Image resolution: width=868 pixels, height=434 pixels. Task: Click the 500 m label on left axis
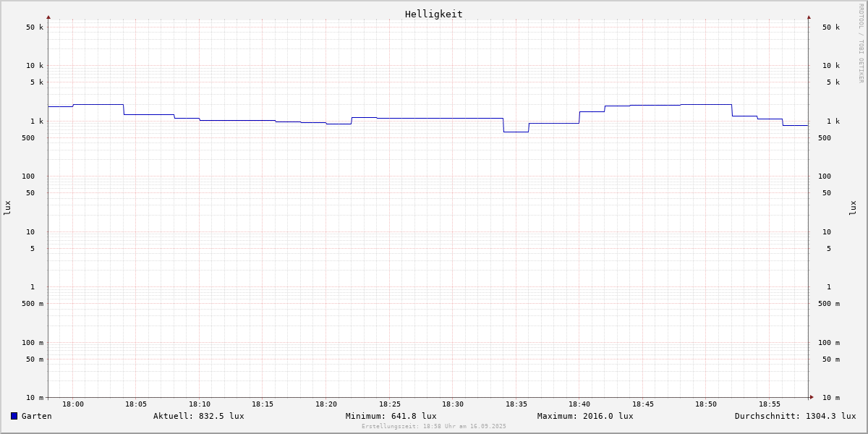[x=33, y=304]
